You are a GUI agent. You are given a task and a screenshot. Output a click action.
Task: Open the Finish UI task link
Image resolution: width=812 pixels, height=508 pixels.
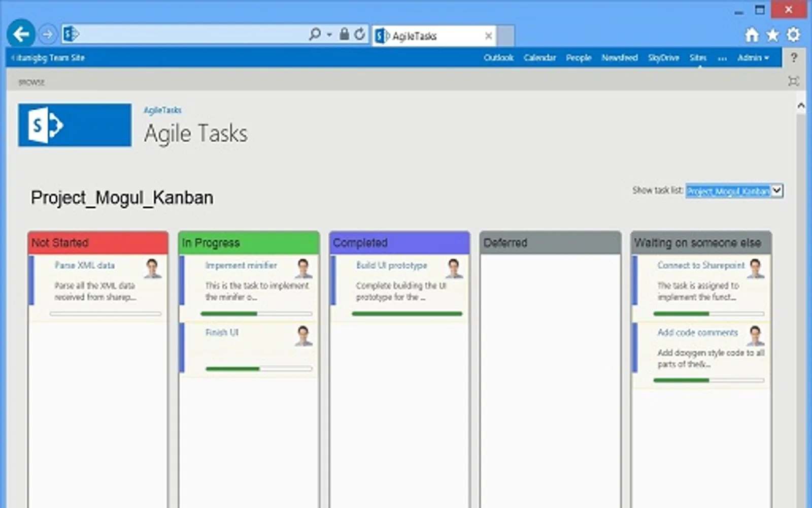(x=222, y=332)
